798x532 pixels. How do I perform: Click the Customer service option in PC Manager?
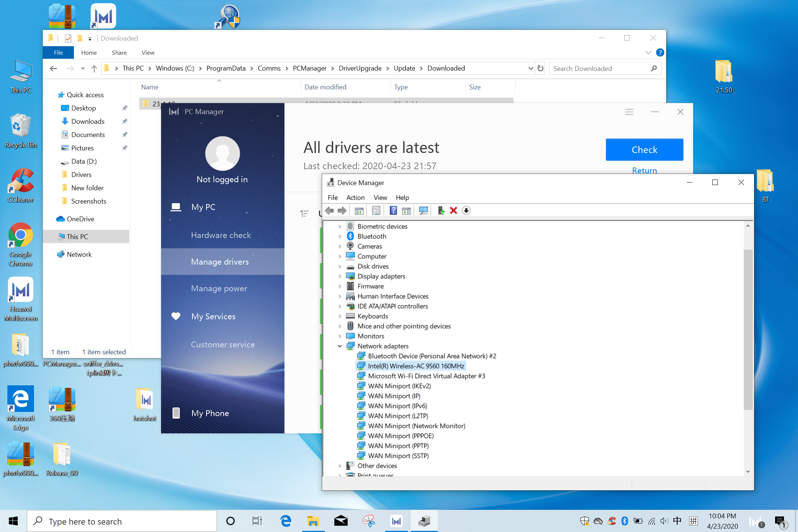[x=223, y=344]
